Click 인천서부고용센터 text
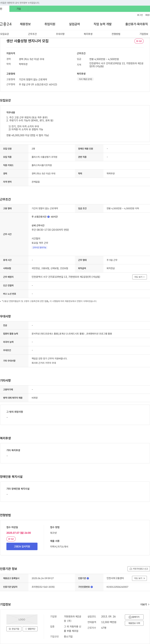The width and height of the screenshot is (150, 644). pyautogui.click(x=115, y=578)
